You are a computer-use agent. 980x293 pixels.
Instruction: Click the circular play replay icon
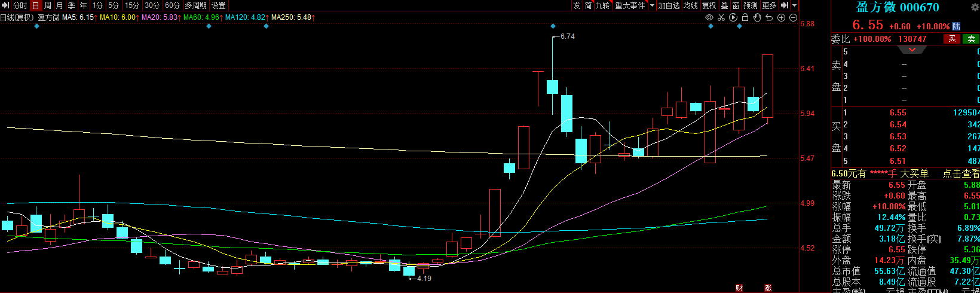click(733, 18)
